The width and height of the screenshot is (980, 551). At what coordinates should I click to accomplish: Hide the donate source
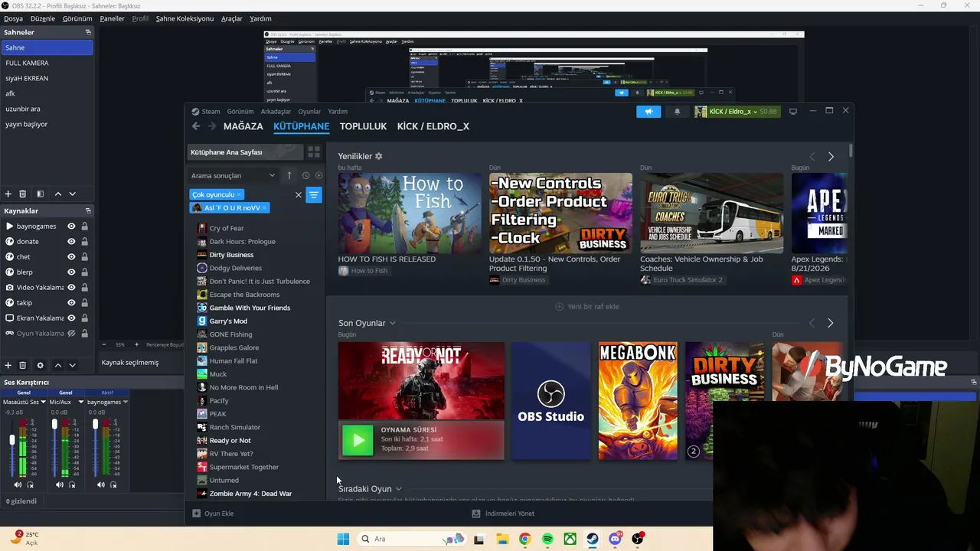click(71, 241)
